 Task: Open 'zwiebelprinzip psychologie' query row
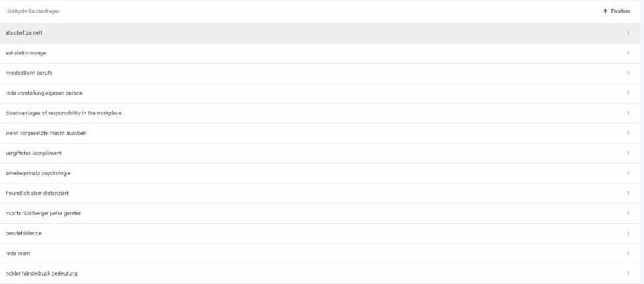38,173
